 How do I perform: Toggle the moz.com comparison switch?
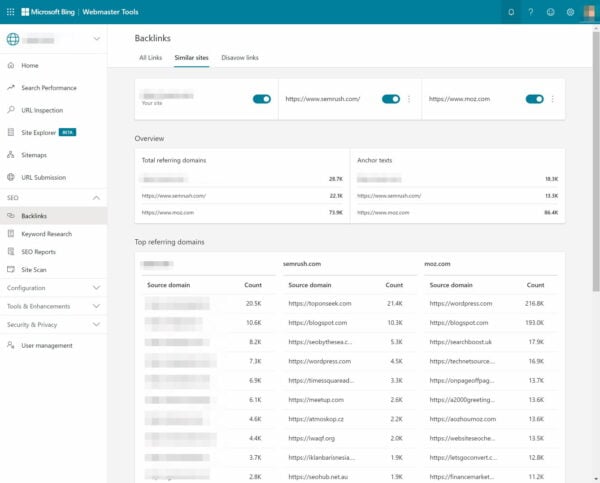point(535,99)
